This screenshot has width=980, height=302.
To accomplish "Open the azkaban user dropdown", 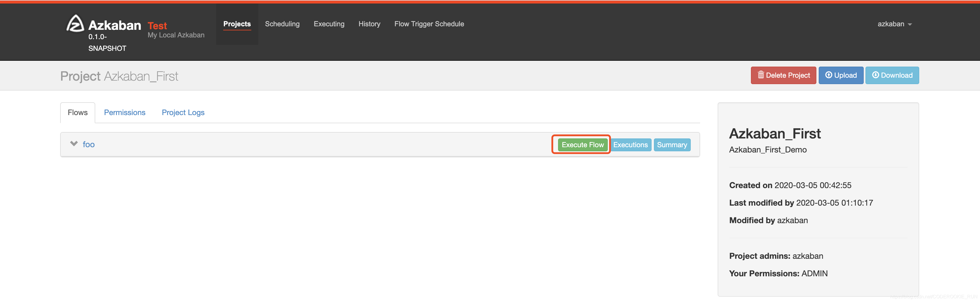I will [x=894, y=24].
